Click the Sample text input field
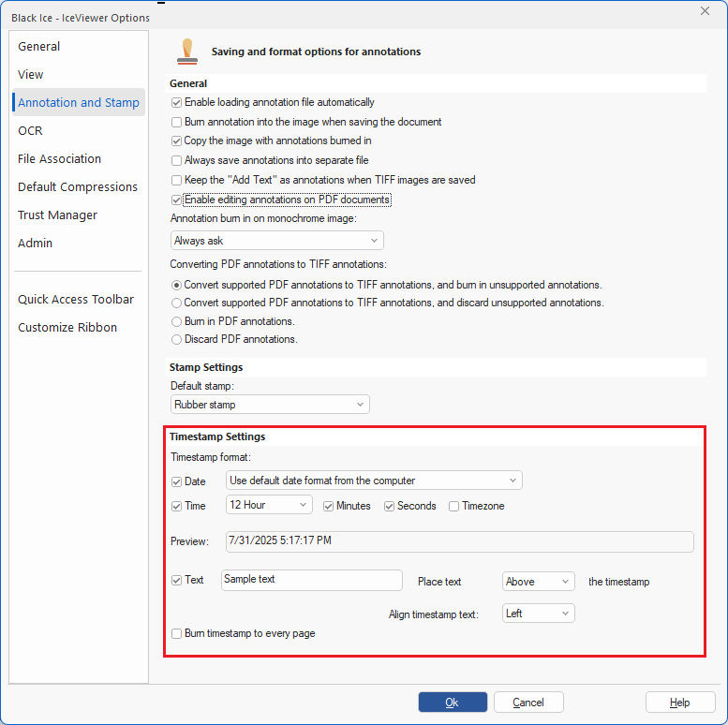This screenshot has height=725, width=728. click(312, 580)
